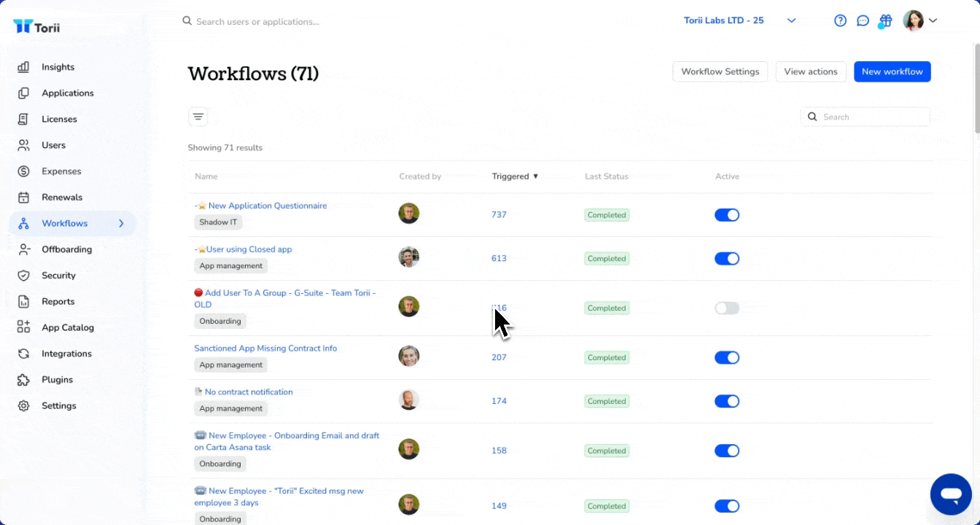
Task: Toggle No contract notification workflow active
Action: tap(727, 401)
